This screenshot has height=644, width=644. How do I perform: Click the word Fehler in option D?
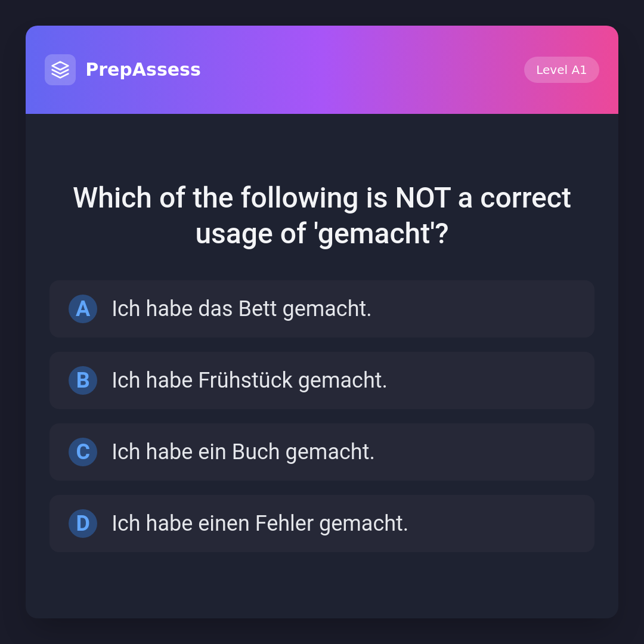(x=284, y=524)
